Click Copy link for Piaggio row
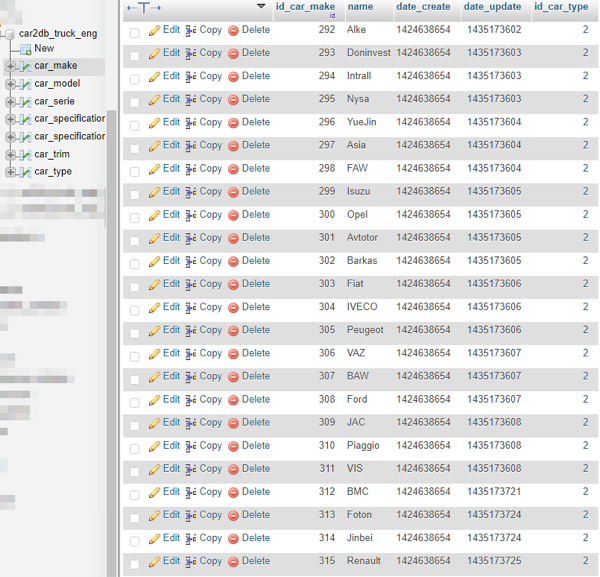 [x=210, y=446]
